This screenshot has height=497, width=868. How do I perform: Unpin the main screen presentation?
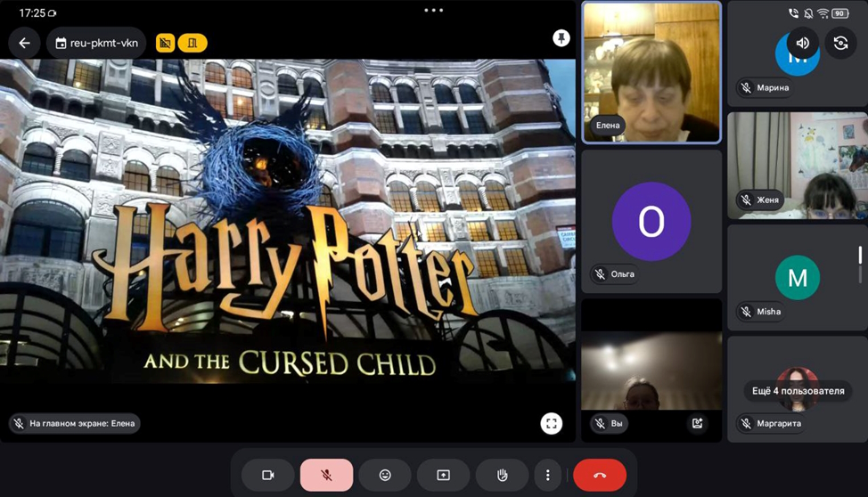point(561,37)
